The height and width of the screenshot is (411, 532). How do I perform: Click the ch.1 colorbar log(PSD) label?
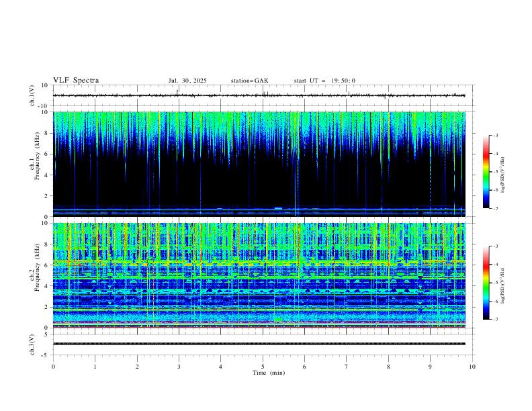(x=503, y=175)
